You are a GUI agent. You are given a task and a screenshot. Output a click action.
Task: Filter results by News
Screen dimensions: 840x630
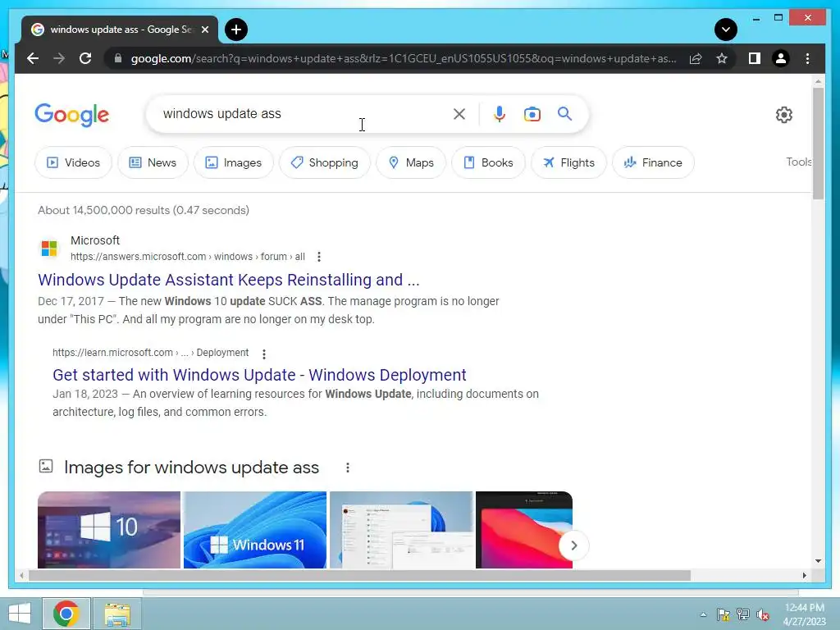point(153,162)
